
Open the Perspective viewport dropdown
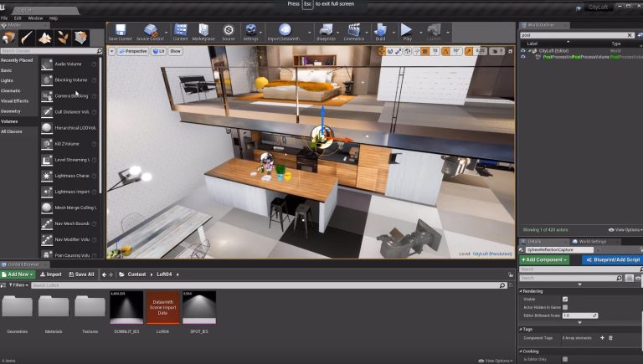tap(132, 51)
